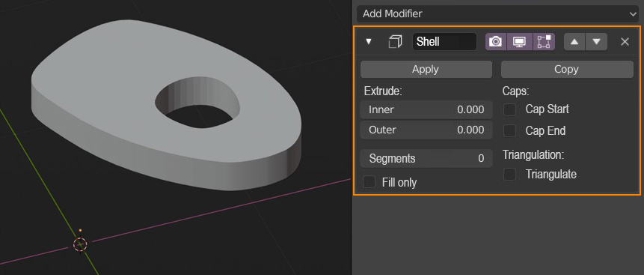
Task: Collapse the Shell modifier panel
Action: point(369,41)
